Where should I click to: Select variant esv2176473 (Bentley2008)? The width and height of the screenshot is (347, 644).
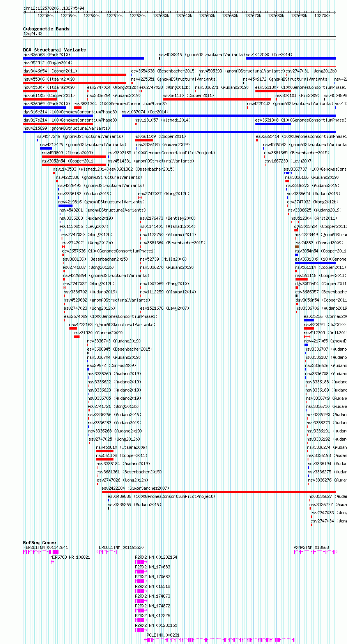pos(168,218)
